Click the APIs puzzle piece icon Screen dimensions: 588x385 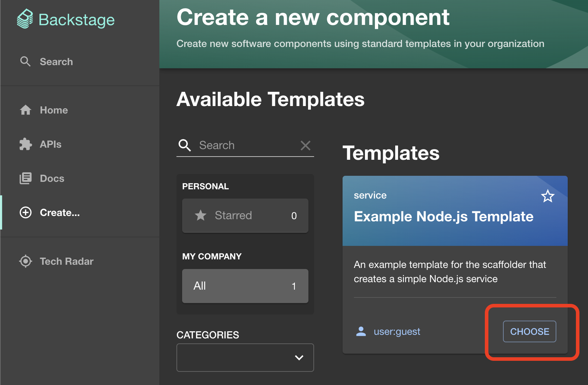[25, 144]
